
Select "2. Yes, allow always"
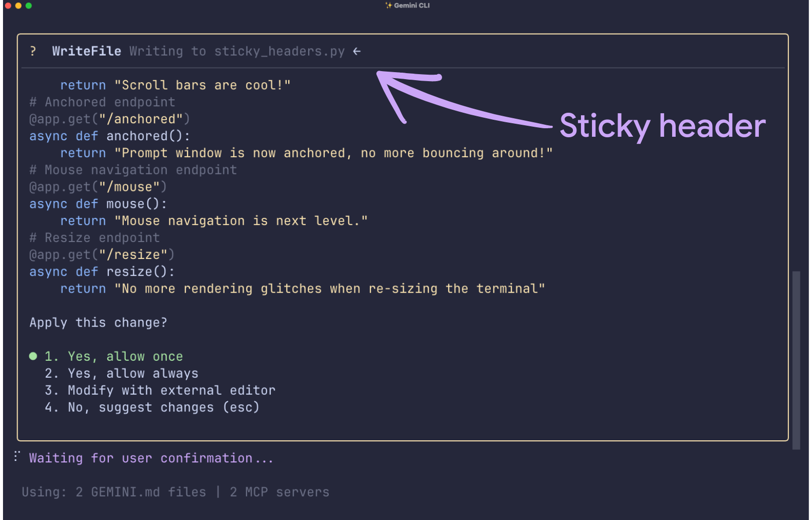[x=120, y=373]
